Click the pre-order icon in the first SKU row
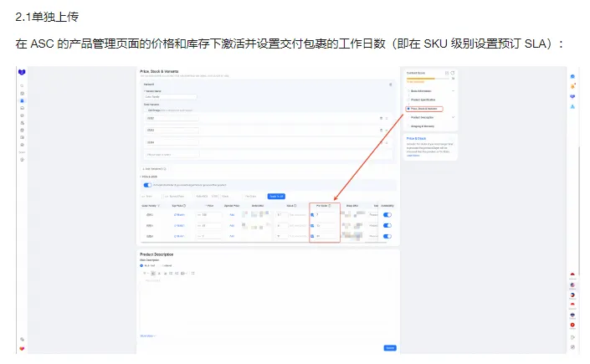590x364 pixels. coord(312,215)
